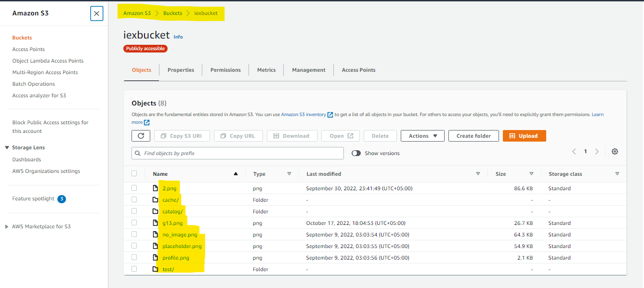The height and width of the screenshot is (288, 644).
Task: Select the Objects tab
Action: pos(142,70)
